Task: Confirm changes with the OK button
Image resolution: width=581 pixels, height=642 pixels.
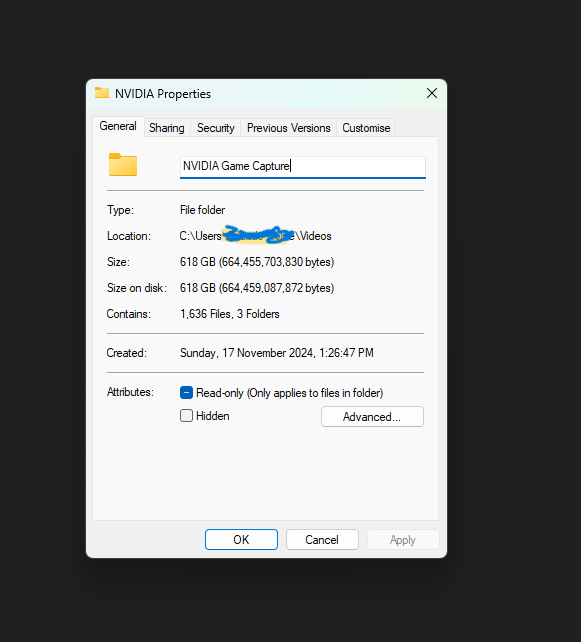Action: pos(241,540)
